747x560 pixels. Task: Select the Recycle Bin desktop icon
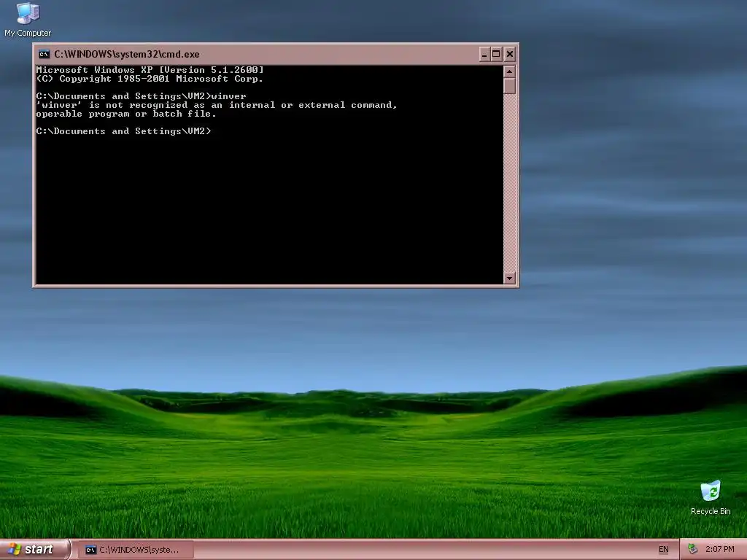click(711, 498)
